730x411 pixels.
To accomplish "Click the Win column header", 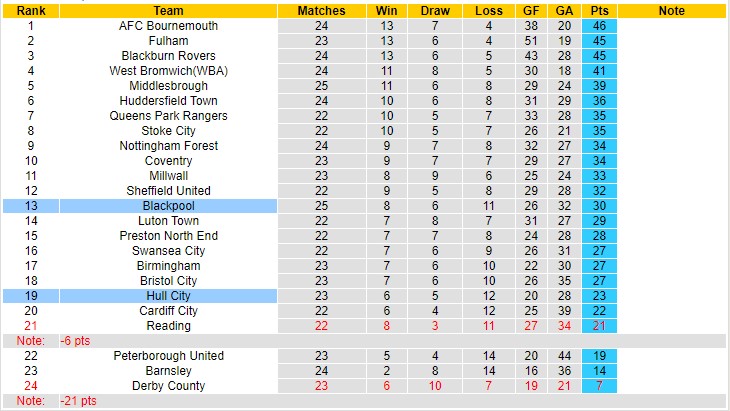I will tap(385, 11).
